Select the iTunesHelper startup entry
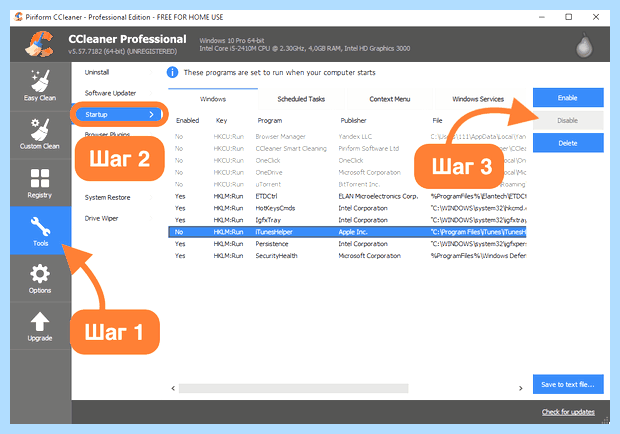620x434 pixels. [347, 232]
